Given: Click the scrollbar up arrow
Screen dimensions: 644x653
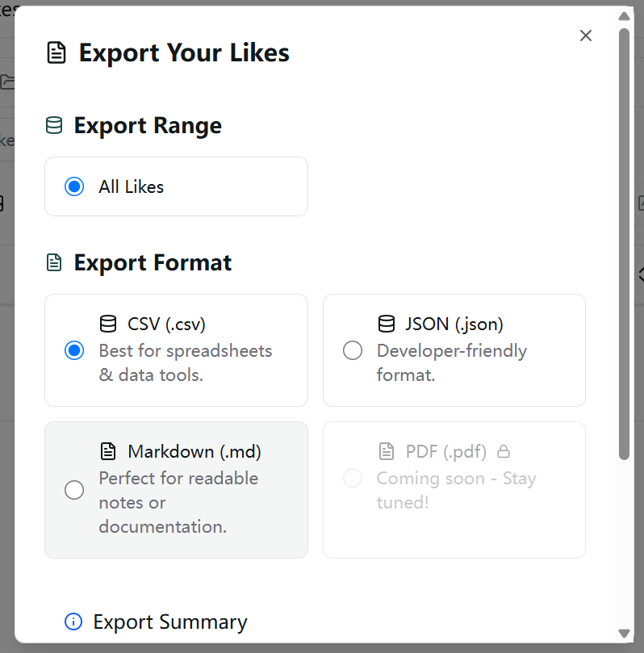Looking at the screenshot, I should [624, 16].
